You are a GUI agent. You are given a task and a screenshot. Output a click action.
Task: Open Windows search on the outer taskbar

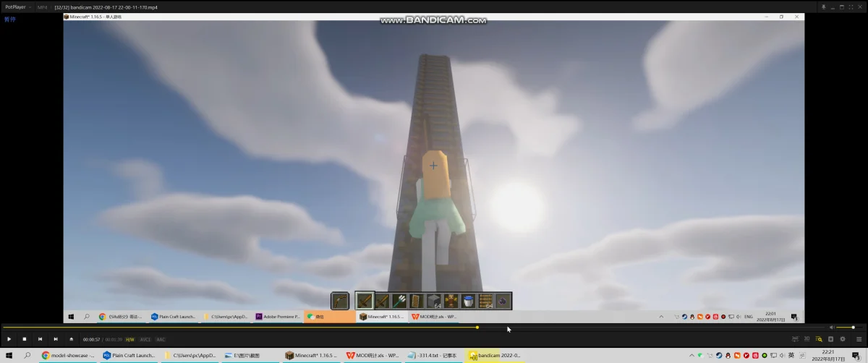[27, 355]
